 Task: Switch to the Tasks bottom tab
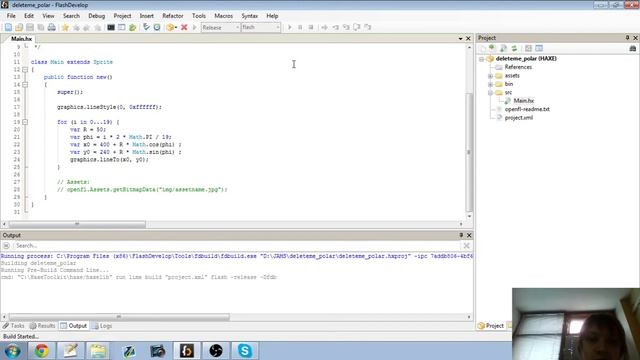[x=13, y=326]
